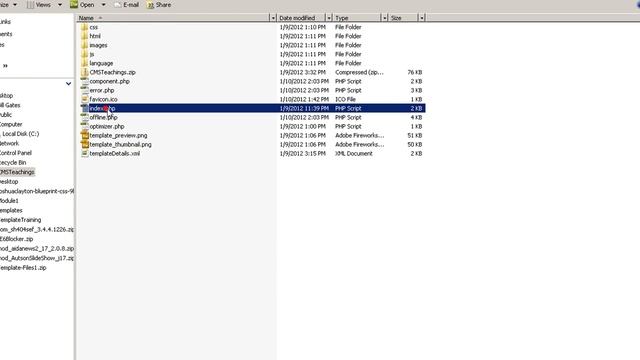Select the images folder icon
This screenshot has width=640, height=360.
(84, 45)
